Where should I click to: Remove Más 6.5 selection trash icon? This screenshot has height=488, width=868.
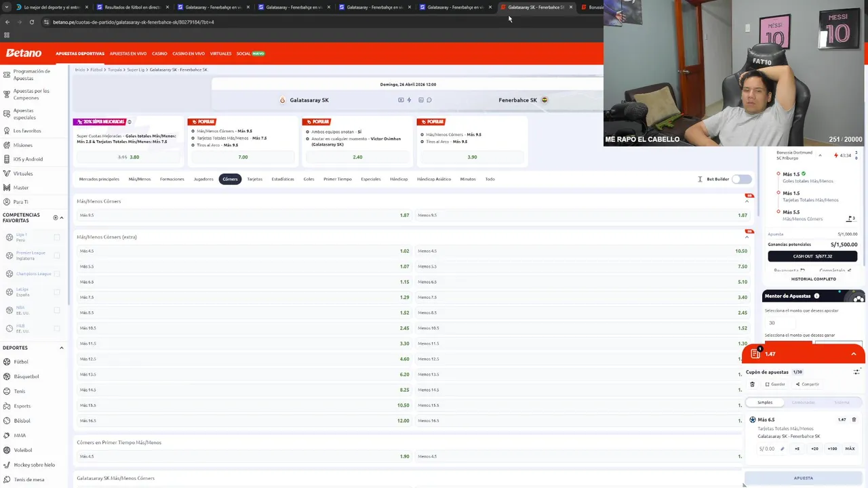point(854,420)
